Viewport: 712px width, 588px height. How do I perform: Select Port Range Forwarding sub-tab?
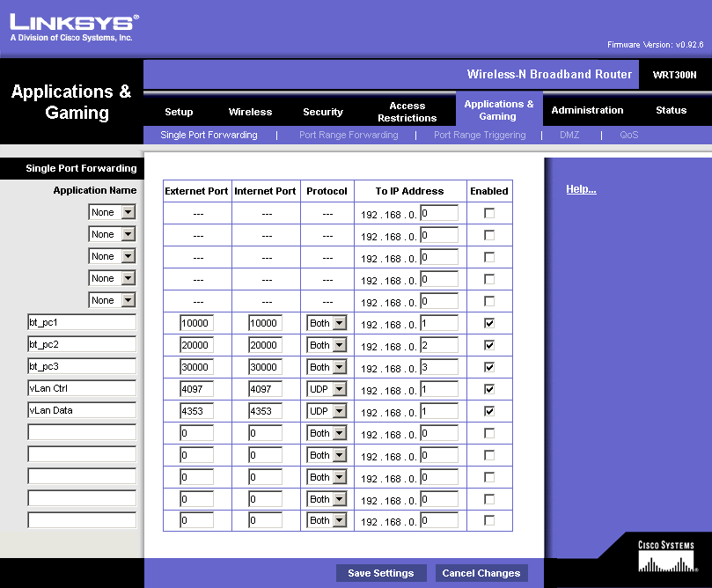tap(349, 135)
